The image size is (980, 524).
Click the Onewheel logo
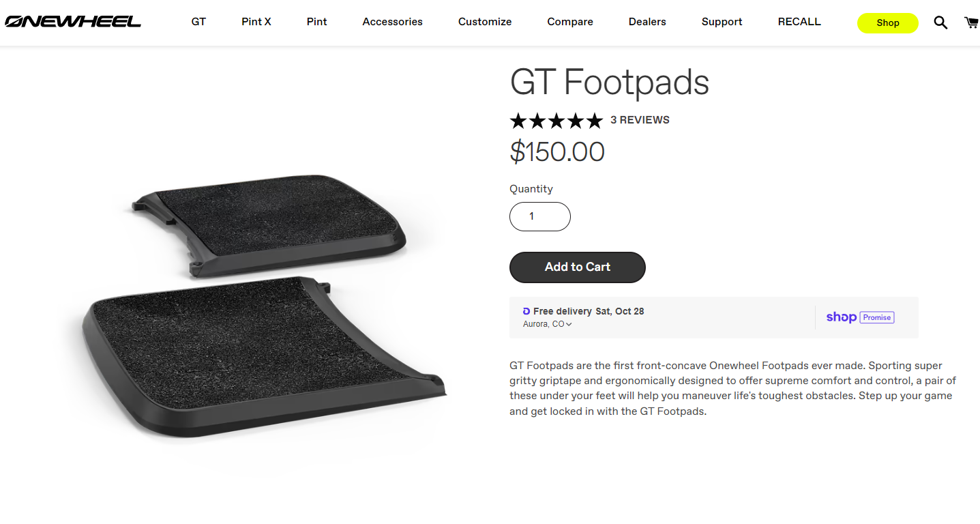pos(73,22)
